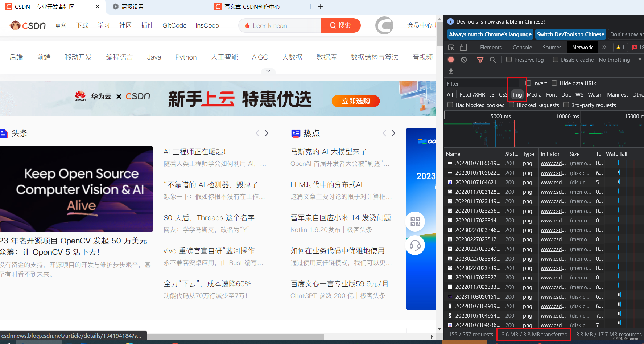Click the 立即选购 banner button
The image size is (644, 344).
[355, 101]
